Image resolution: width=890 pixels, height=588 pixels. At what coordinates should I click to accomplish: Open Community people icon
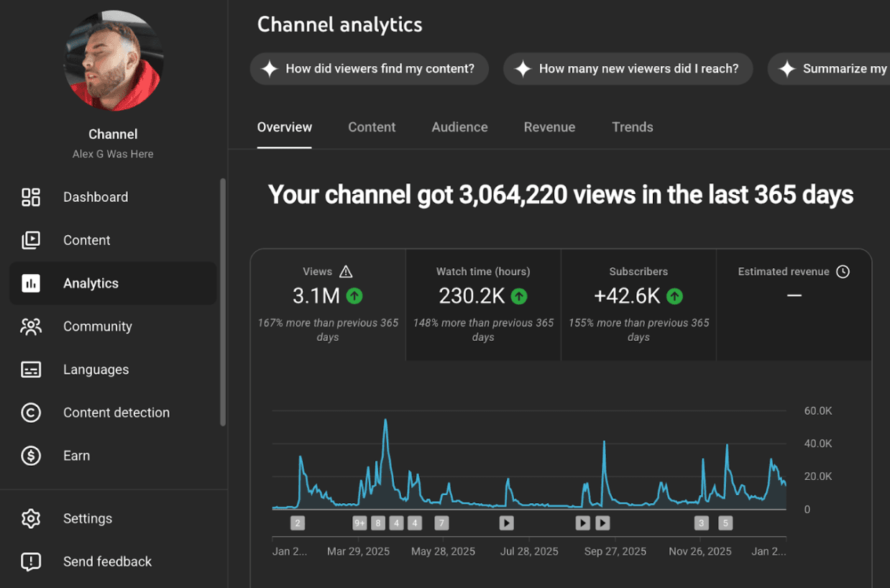coord(31,326)
